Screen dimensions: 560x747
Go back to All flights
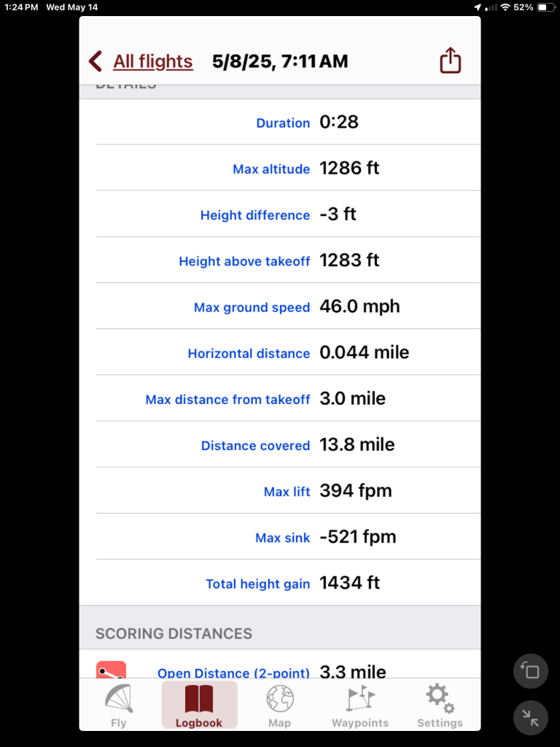pos(153,61)
